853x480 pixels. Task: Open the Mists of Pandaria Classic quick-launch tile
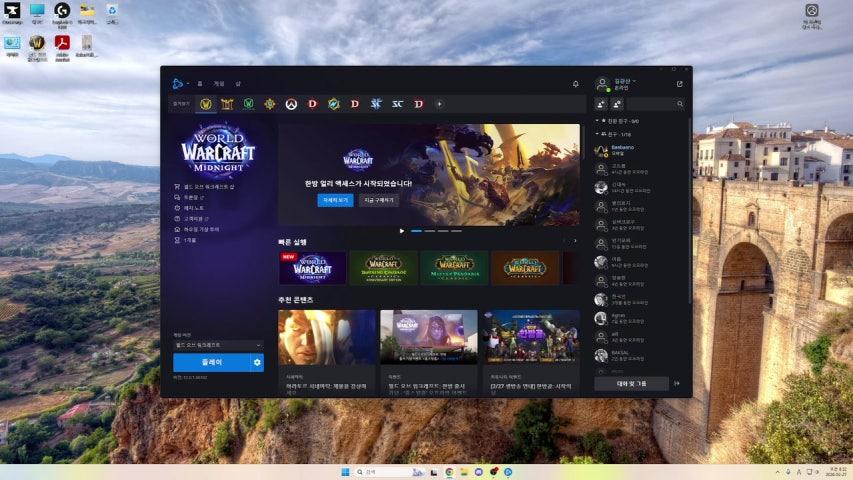pos(454,268)
